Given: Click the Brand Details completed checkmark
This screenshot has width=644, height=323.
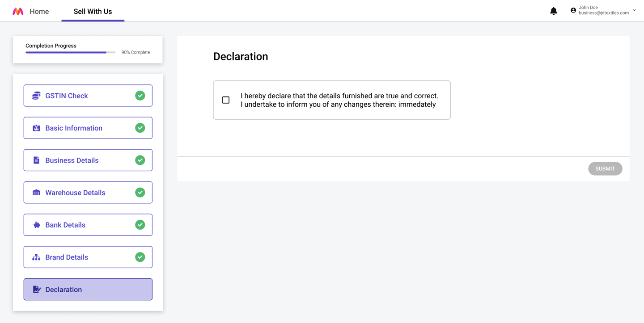Looking at the screenshot, I should pyautogui.click(x=140, y=257).
